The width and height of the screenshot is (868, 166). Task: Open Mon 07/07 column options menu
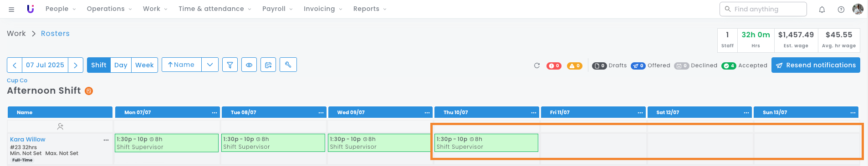click(x=214, y=112)
